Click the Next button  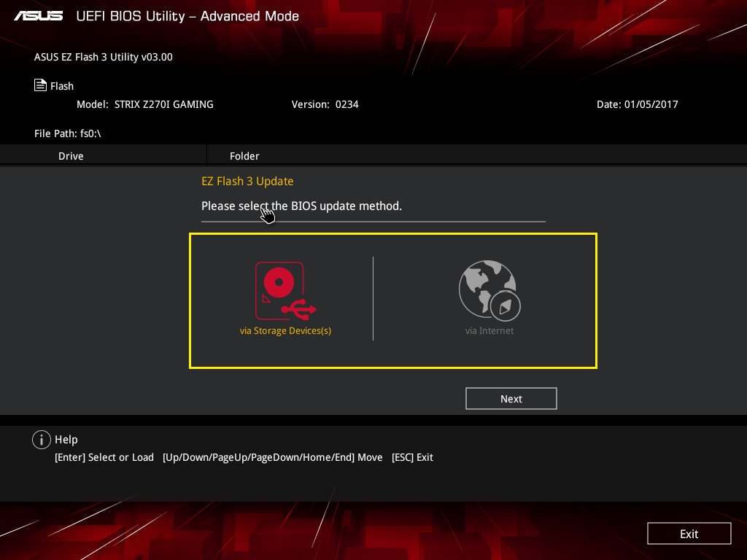pos(511,399)
